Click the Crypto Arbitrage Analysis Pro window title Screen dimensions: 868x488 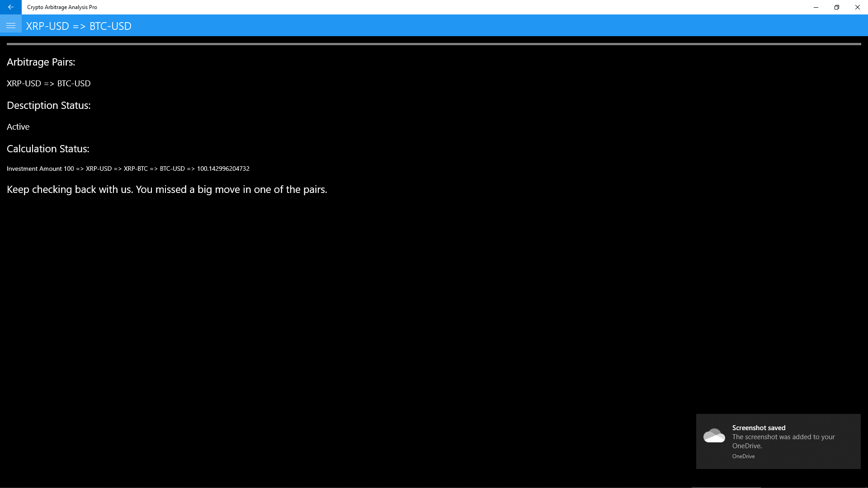tap(62, 7)
